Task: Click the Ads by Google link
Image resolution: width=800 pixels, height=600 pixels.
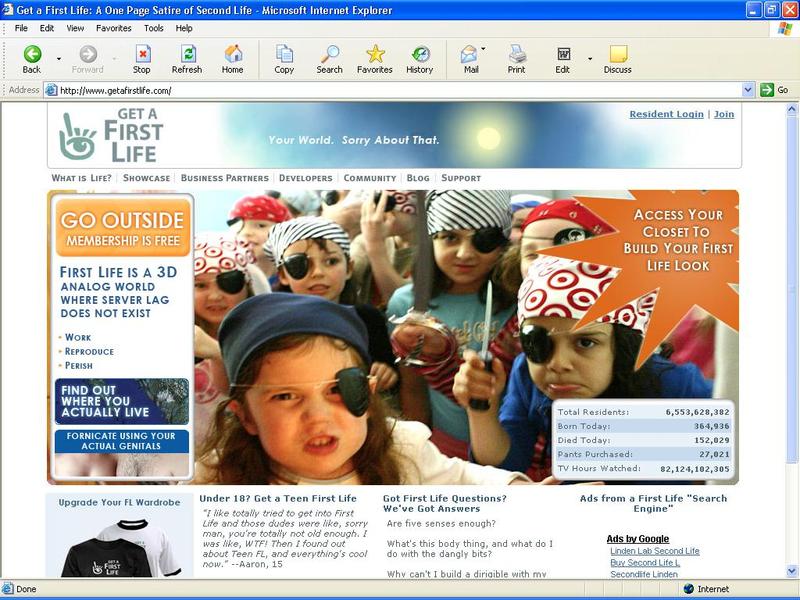Action: 638,539
